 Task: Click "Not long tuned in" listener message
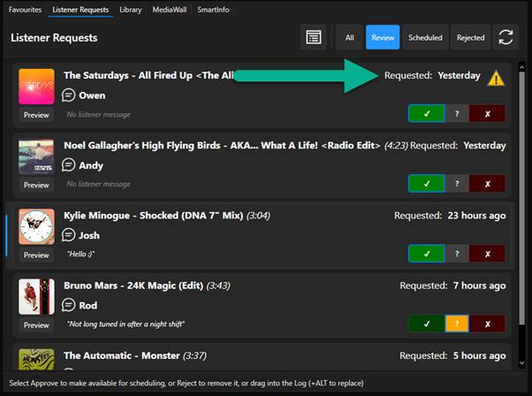(125, 324)
